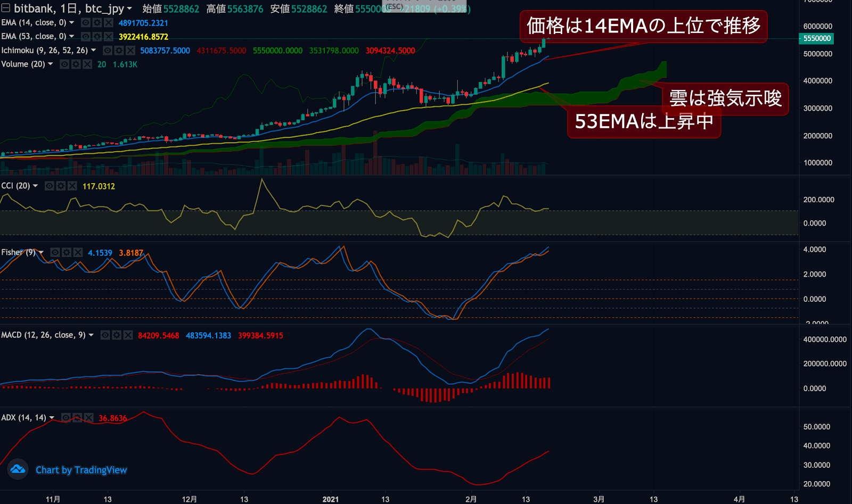852x504 pixels.
Task: Open the EMA (14) settings gear
Action: pos(97,22)
